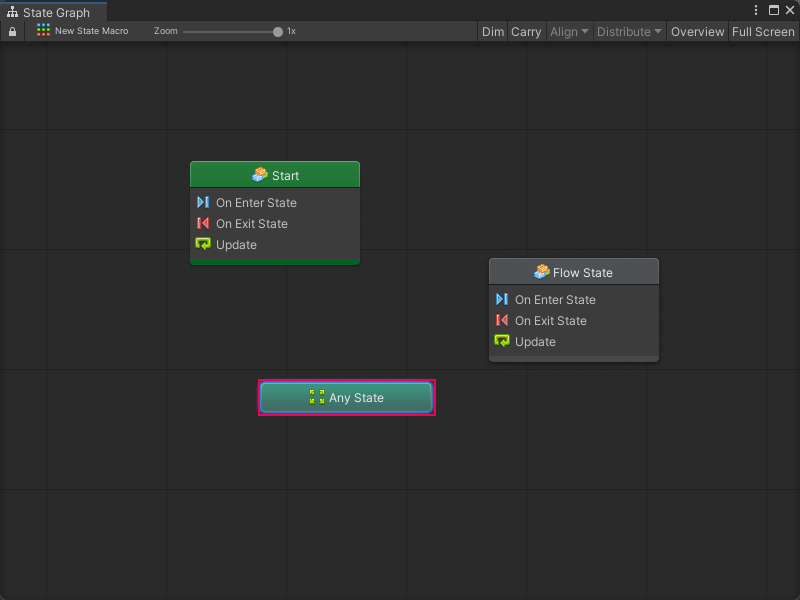Screen dimensions: 800x600
Task: Toggle the Dim option
Action: 493,31
